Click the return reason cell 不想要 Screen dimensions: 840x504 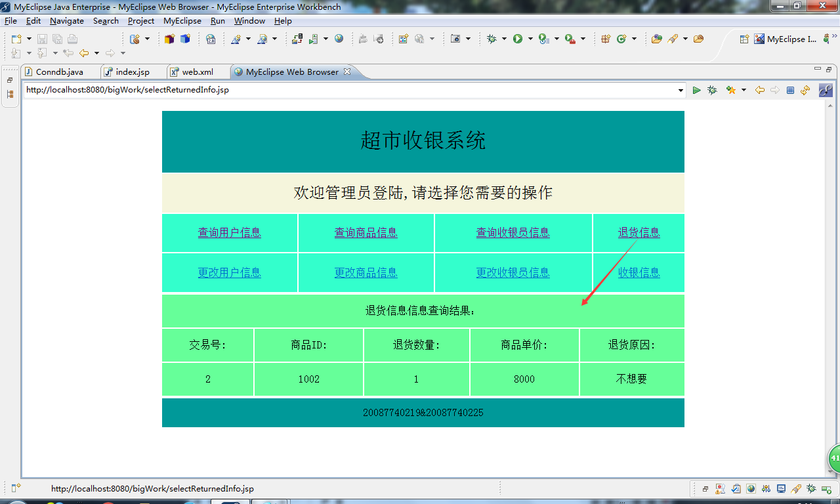632,379
